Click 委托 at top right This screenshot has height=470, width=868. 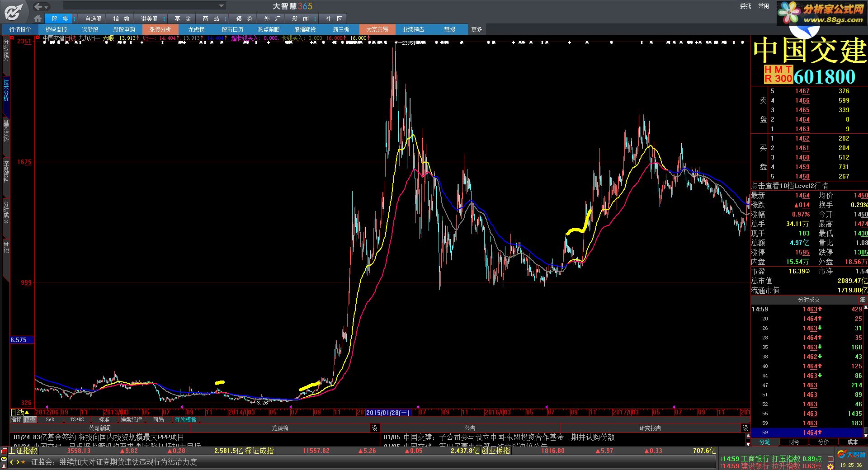745,6
